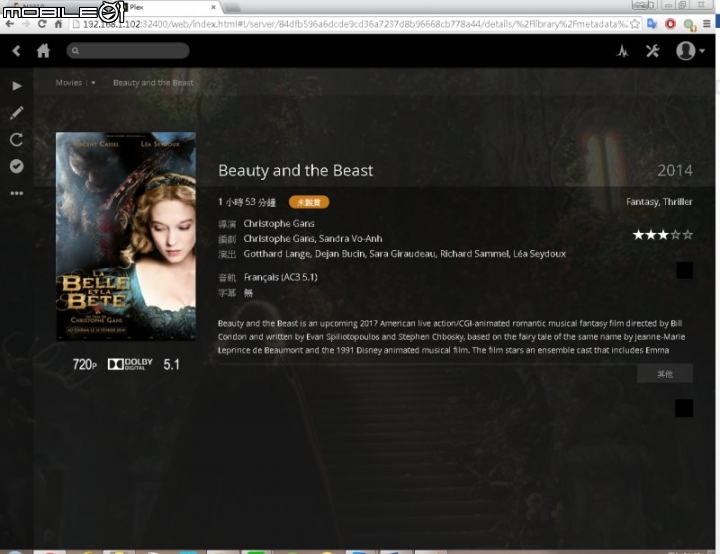
Task: Click the search magnifier icon
Action: (75, 51)
